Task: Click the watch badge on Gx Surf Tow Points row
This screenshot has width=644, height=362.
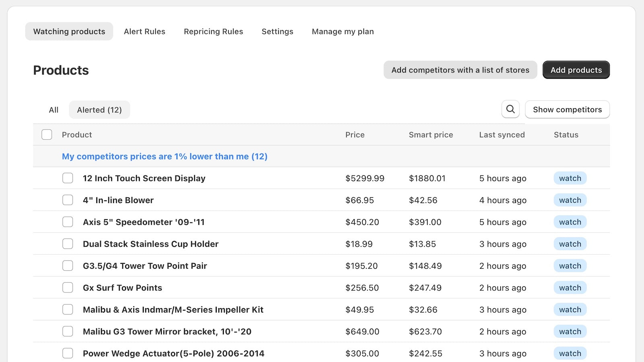Action: [570, 287]
